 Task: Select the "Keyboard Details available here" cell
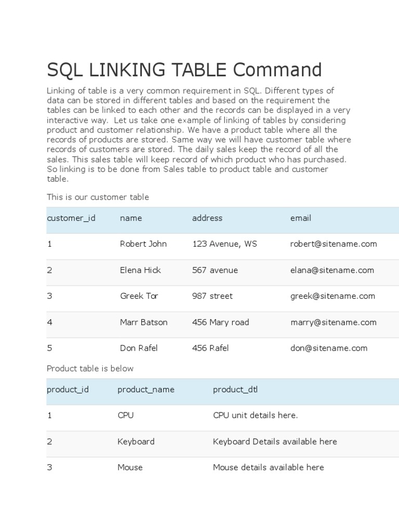[x=275, y=442]
